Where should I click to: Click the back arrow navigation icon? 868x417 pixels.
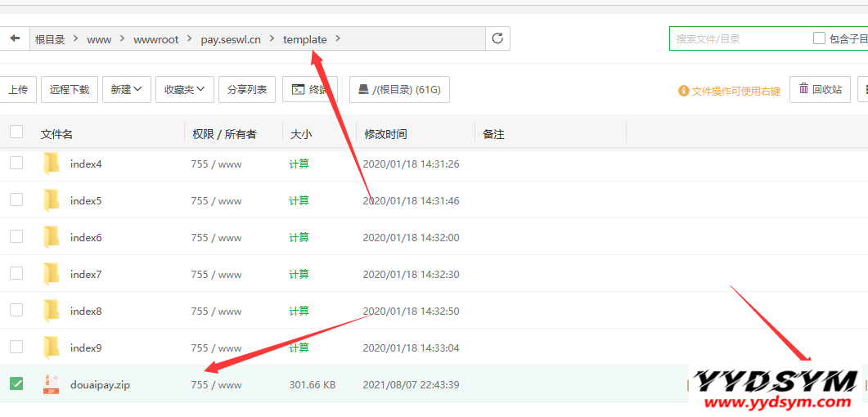(15, 38)
